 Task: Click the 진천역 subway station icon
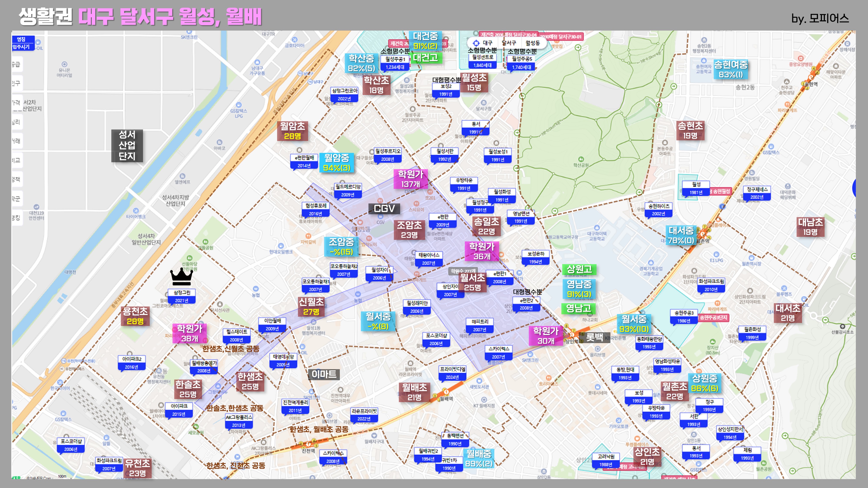308,444
